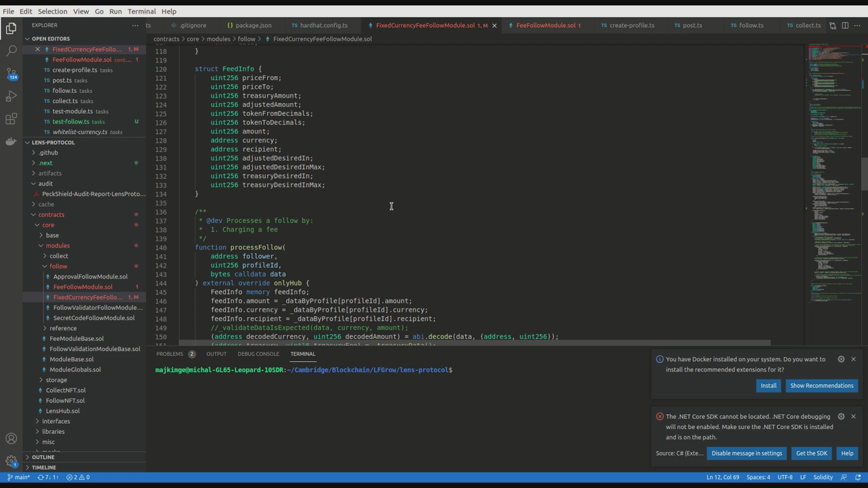The image size is (868, 488).
Task: Expand the .github folder
Action: pos(85,152)
